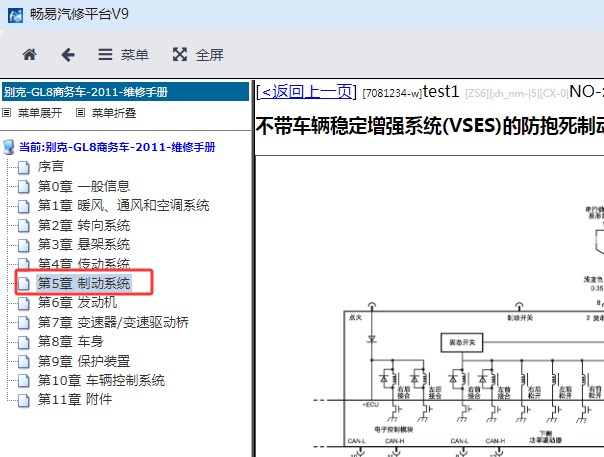The image size is (604, 457).
Task: Click the 别克-GL8商务车-2011-维修手册 blue header
Action: coord(125,92)
